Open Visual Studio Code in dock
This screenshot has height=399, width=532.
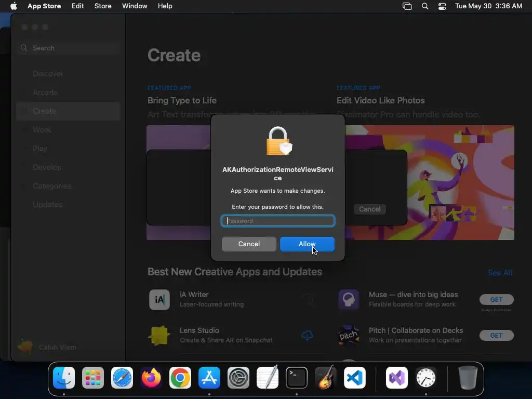tap(354, 378)
